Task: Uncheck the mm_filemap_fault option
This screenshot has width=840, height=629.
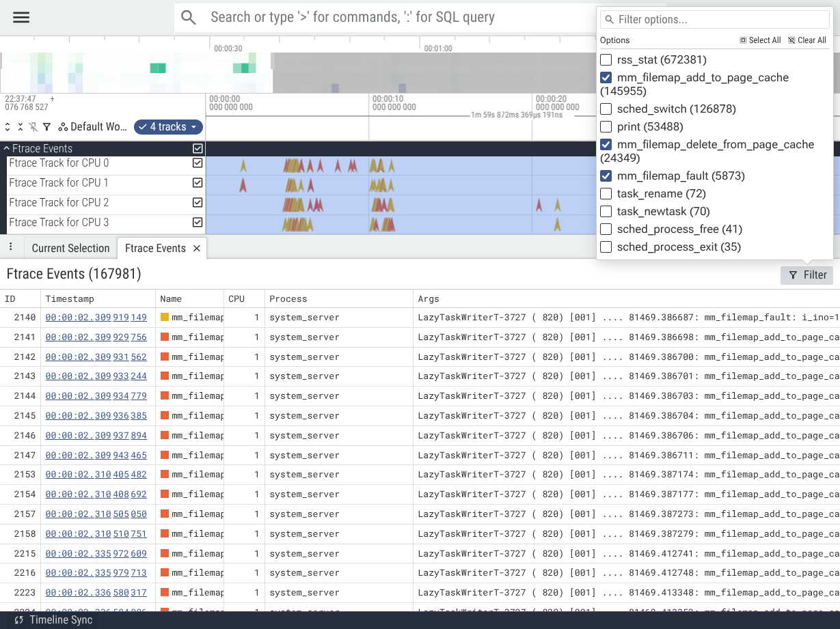Action: 606,176
